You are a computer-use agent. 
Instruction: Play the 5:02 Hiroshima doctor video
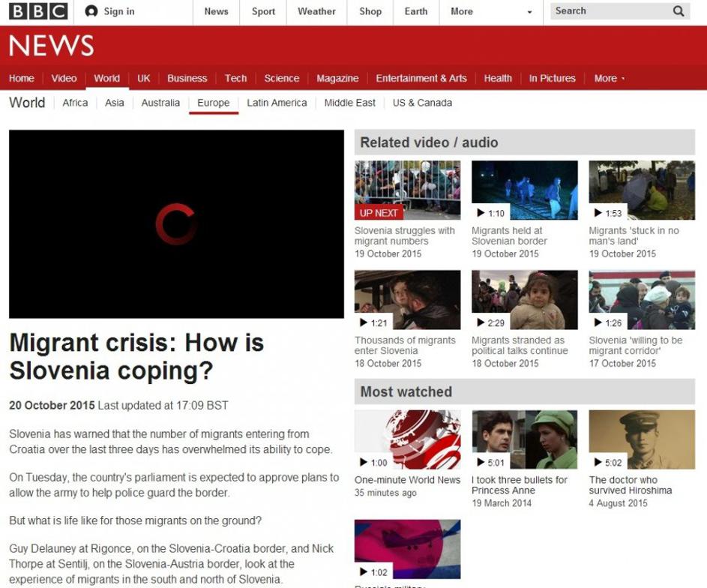[641, 439]
